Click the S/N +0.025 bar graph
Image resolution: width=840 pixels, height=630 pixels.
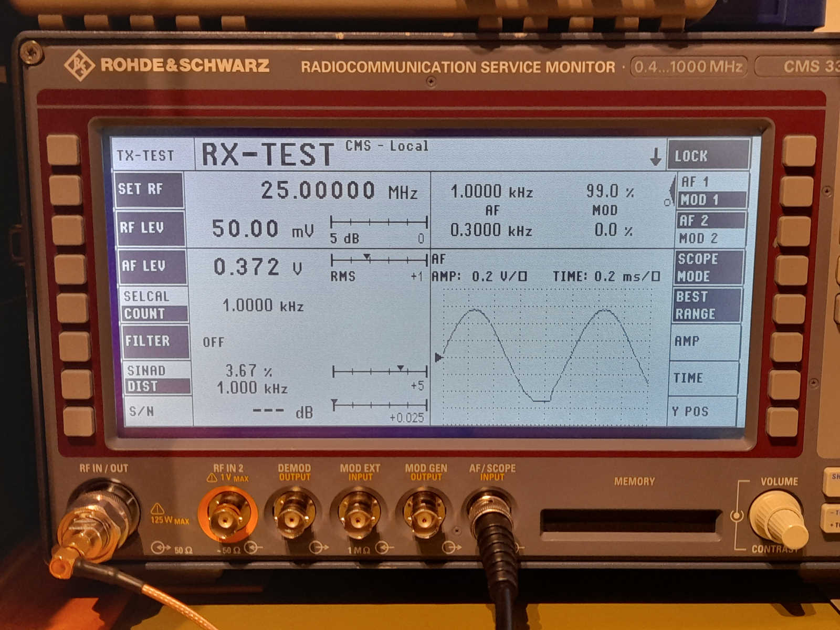380,405
